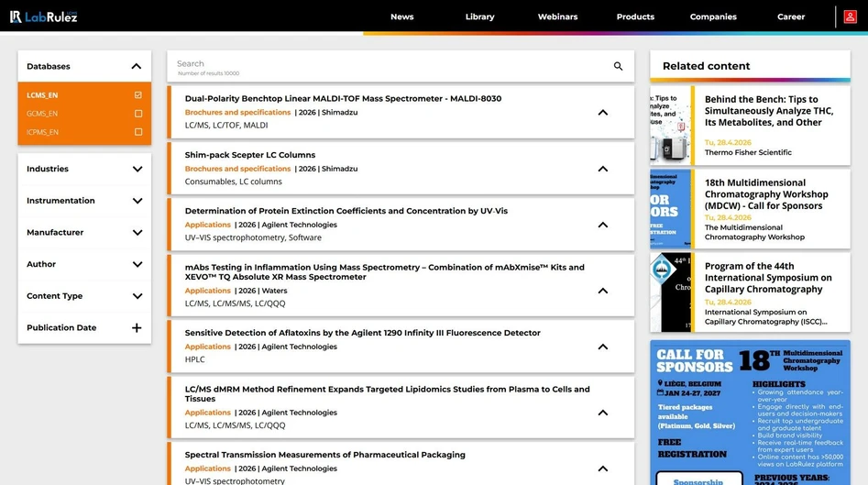Open Behind the Bench THC related article
Viewport: 868px width, 485px height.
click(x=768, y=111)
